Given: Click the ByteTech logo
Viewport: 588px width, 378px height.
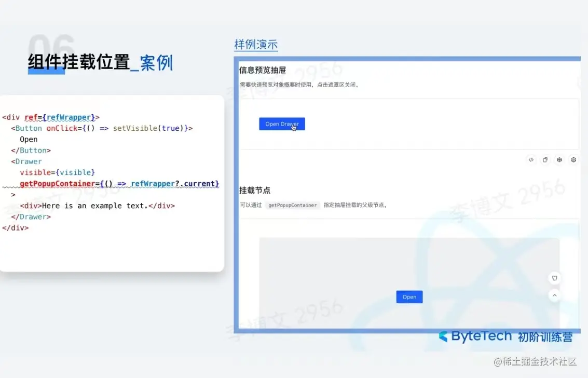Looking at the screenshot, I should point(475,336).
